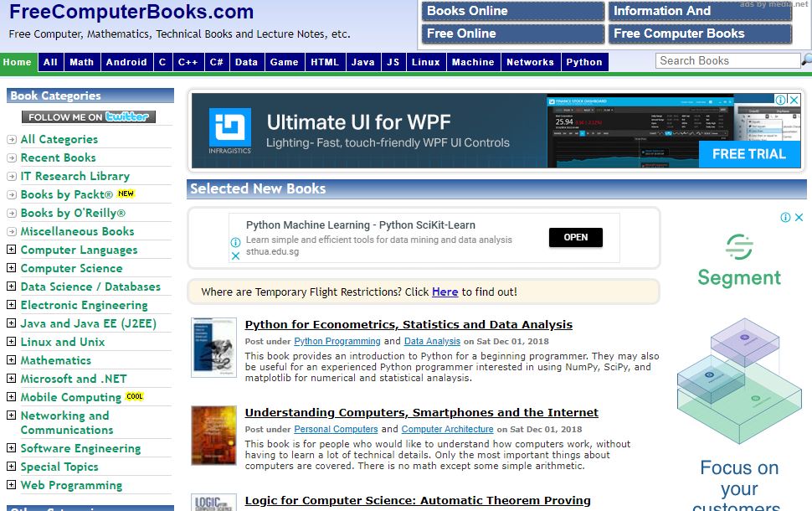
Task: Switch to the Java tab
Action: 362,61
